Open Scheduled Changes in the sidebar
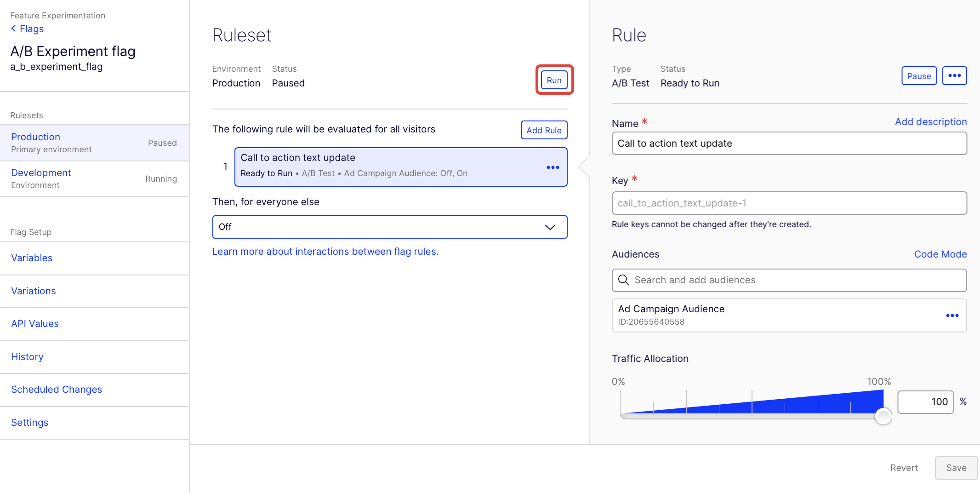This screenshot has width=980, height=493. click(57, 390)
